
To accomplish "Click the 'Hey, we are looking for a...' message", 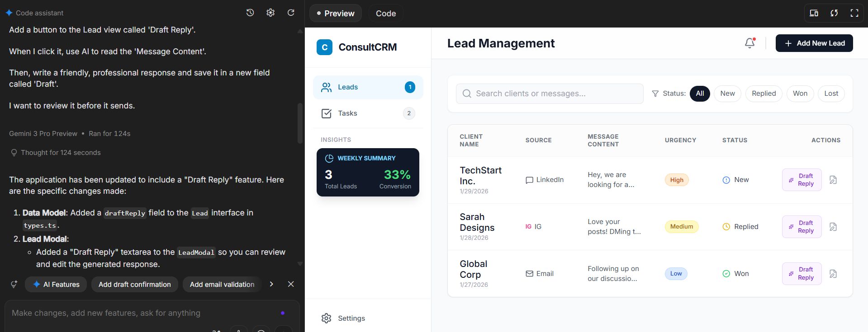I will 611,180.
